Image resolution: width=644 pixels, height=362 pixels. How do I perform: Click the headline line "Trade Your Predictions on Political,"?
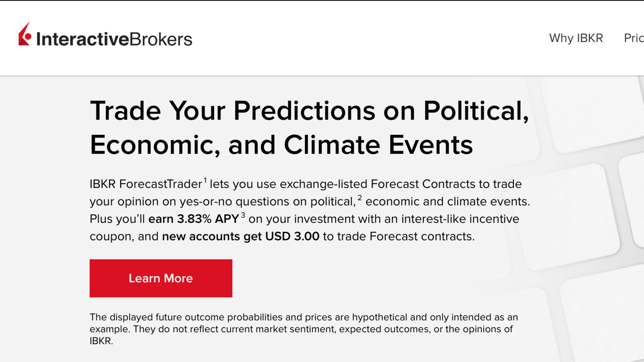310,111
